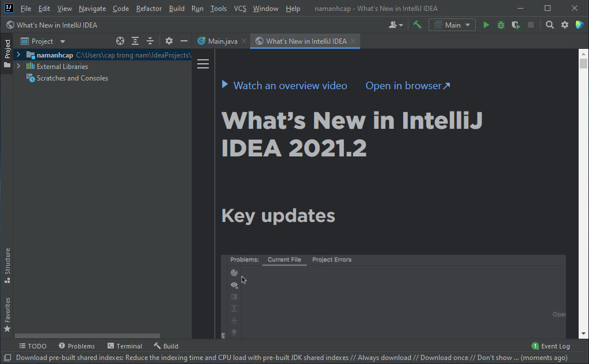
Task: Expand All icon in Project panel
Action: [x=135, y=41]
